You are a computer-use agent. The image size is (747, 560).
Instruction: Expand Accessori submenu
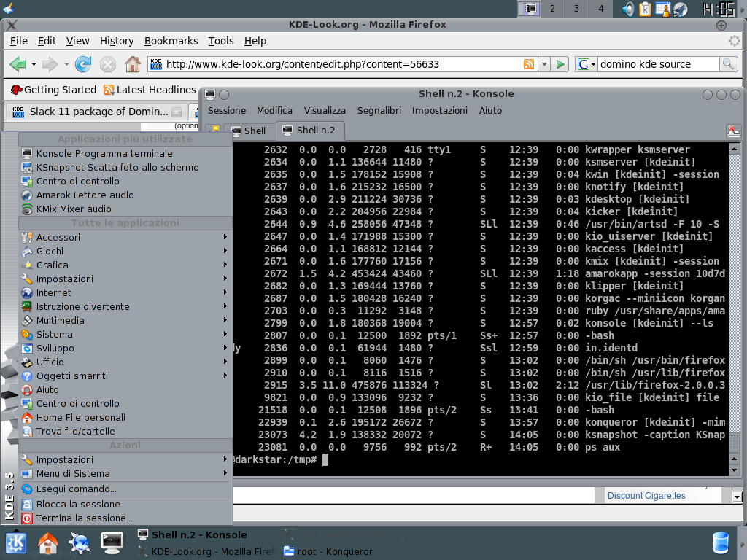click(125, 237)
